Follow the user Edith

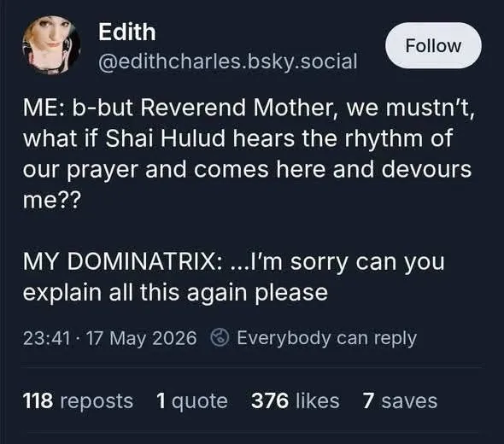[x=433, y=45]
